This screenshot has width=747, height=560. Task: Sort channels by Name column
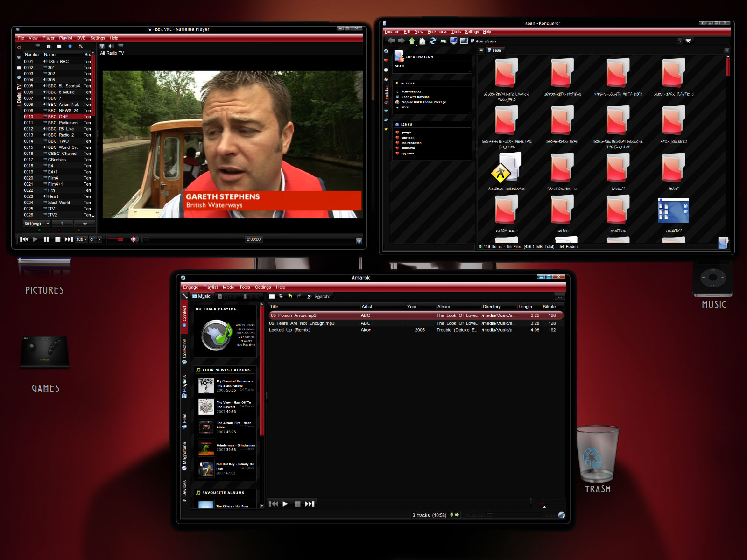pos(63,55)
